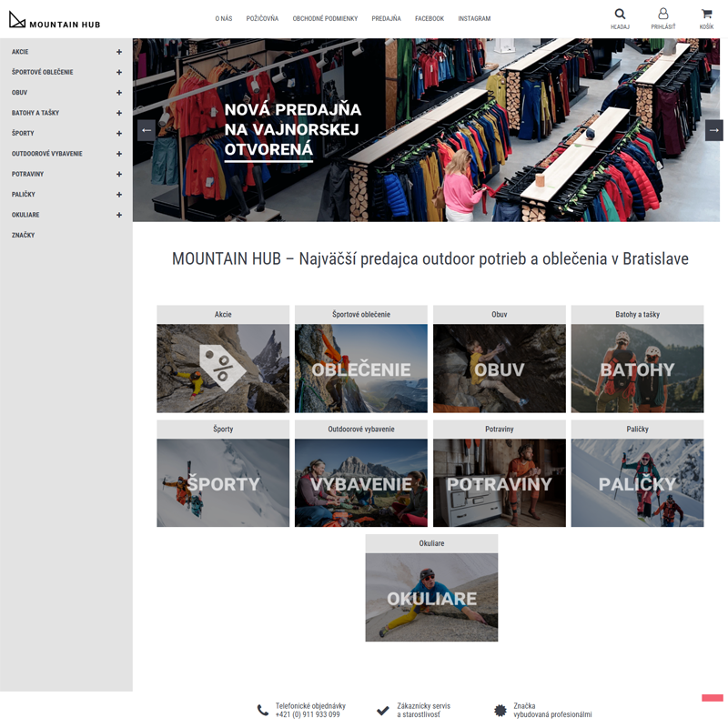
Task: Select Akcie in the left sidebar
Action: (20, 52)
